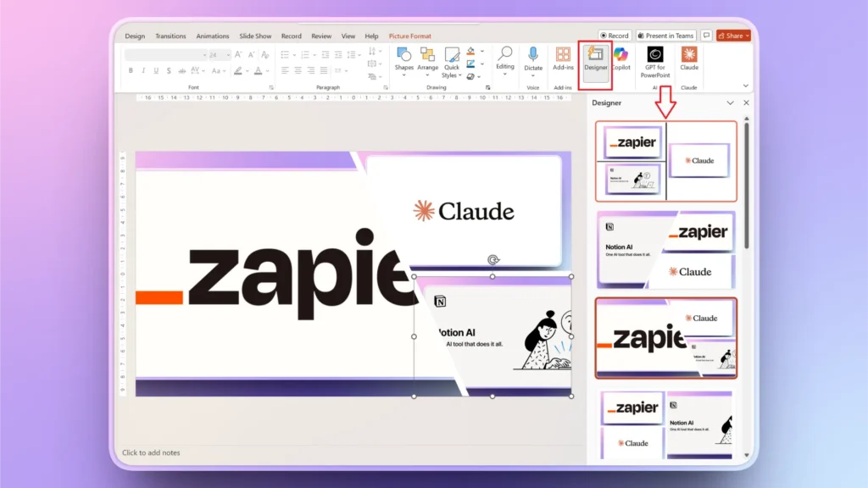Click text highlight color marker
The image size is (868, 488).
tap(238, 71)
